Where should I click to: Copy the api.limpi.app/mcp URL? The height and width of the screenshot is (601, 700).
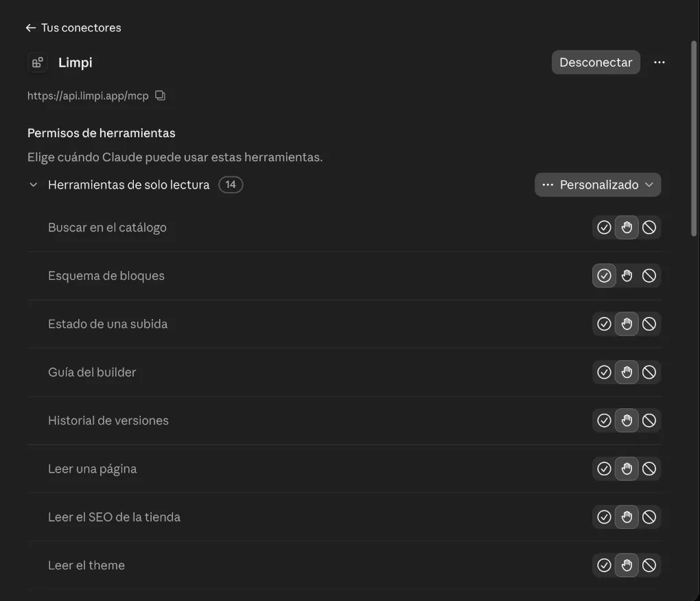161,95
